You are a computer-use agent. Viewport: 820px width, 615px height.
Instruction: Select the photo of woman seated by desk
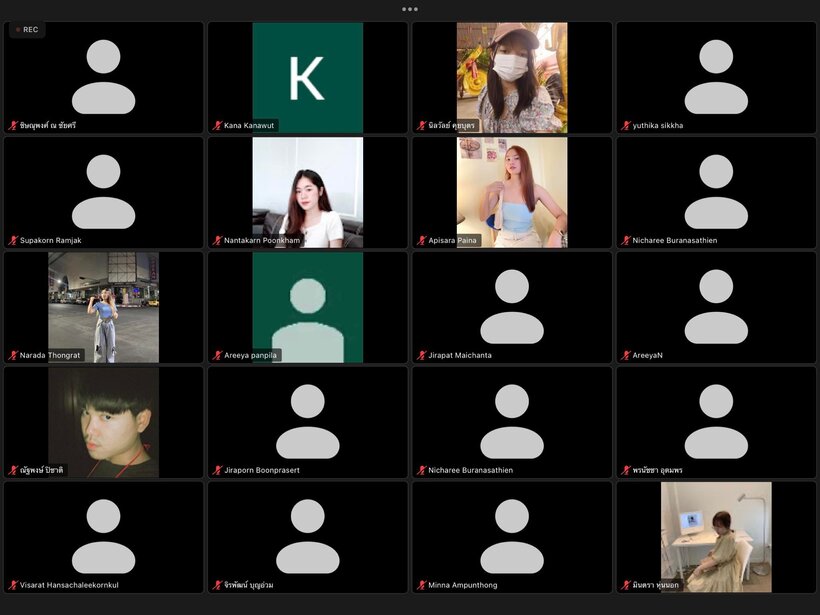[x=716, y=537]
